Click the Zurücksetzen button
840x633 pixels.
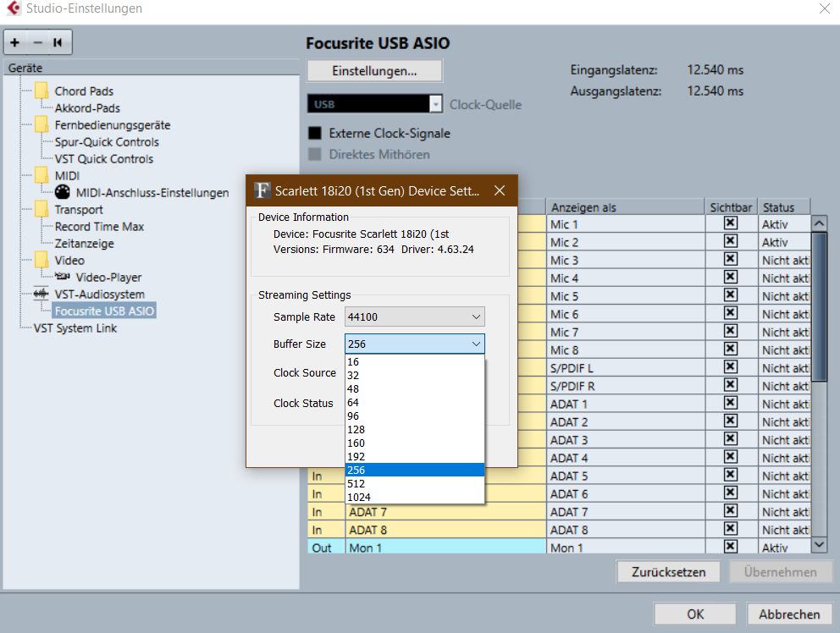[x=669, y=572]
